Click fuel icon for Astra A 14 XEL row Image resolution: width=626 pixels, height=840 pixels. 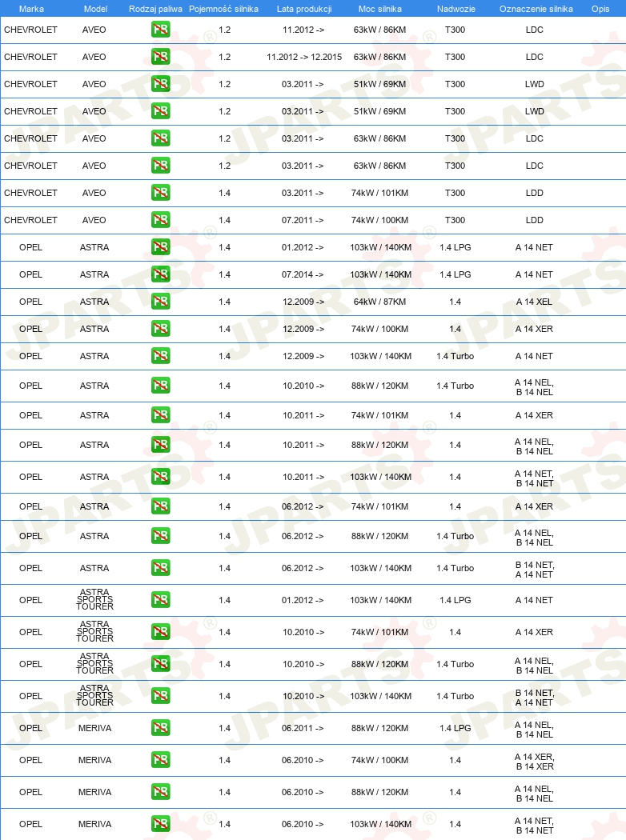(x=160, y=302)
